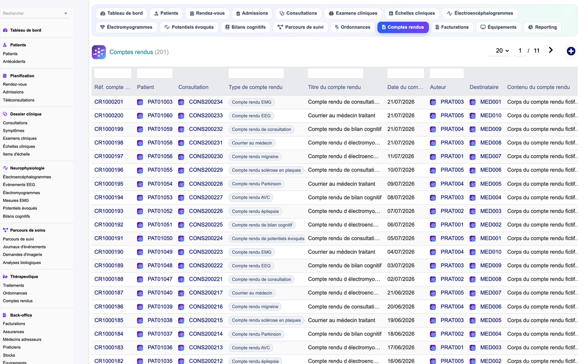Open the Électroencéphalogrammes tab
Image resolution: width=588 pixels, height=364 pixels.
[x=480, y=13]
